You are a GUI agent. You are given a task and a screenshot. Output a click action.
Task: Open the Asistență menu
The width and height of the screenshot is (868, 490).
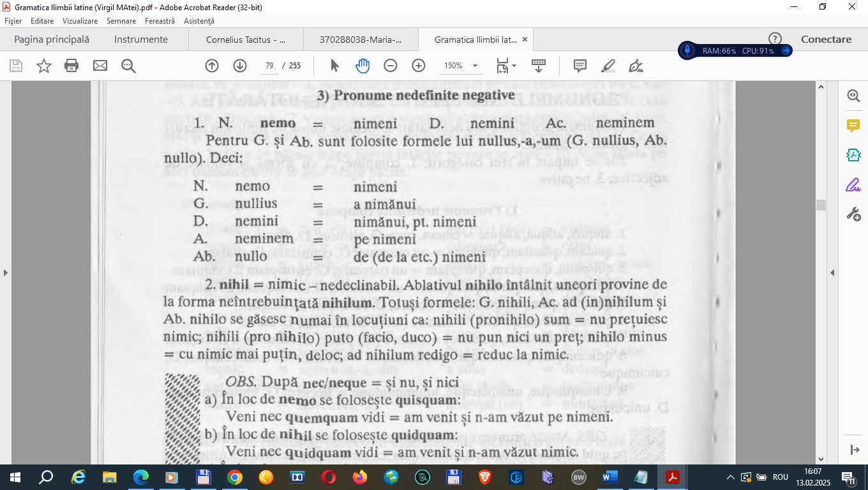tap(199, 21)
